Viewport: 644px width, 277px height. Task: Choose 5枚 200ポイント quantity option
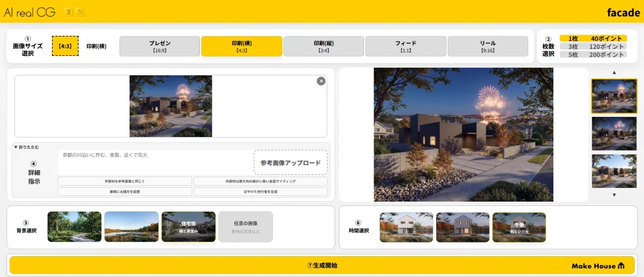click(593, 55)
